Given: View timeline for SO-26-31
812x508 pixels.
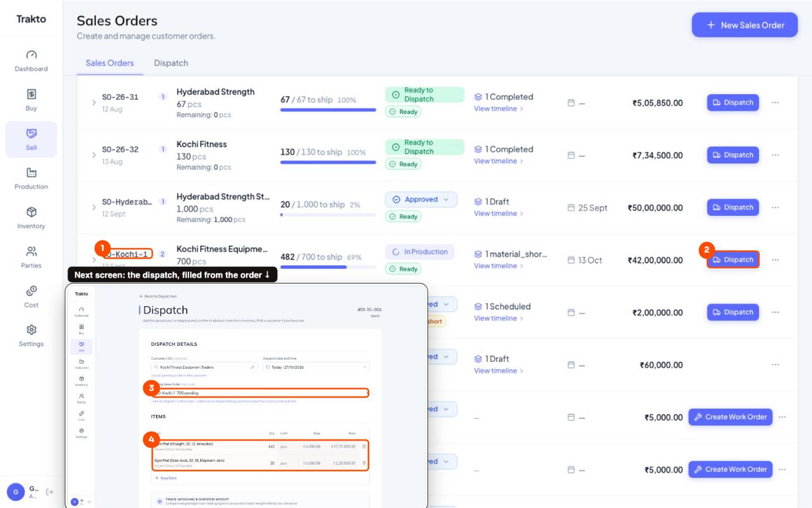Looking at the screenshot, I should [499, 109].
